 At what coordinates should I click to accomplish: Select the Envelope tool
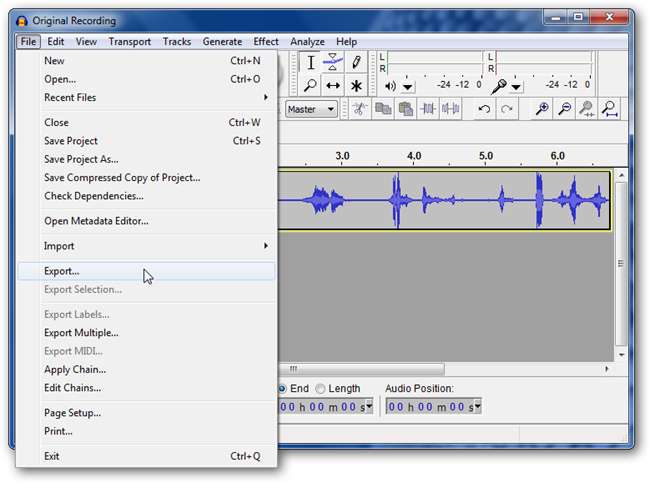click(333, 62)
